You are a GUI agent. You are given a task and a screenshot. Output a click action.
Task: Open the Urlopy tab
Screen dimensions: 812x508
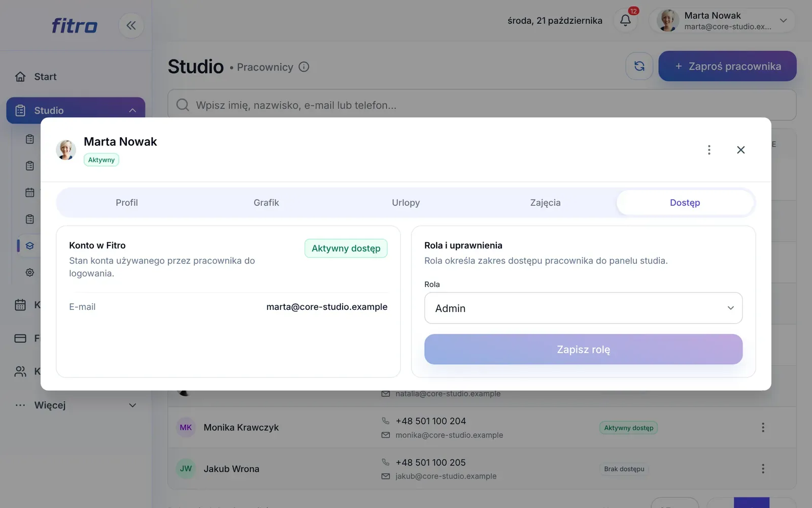[x=406, y=203]
